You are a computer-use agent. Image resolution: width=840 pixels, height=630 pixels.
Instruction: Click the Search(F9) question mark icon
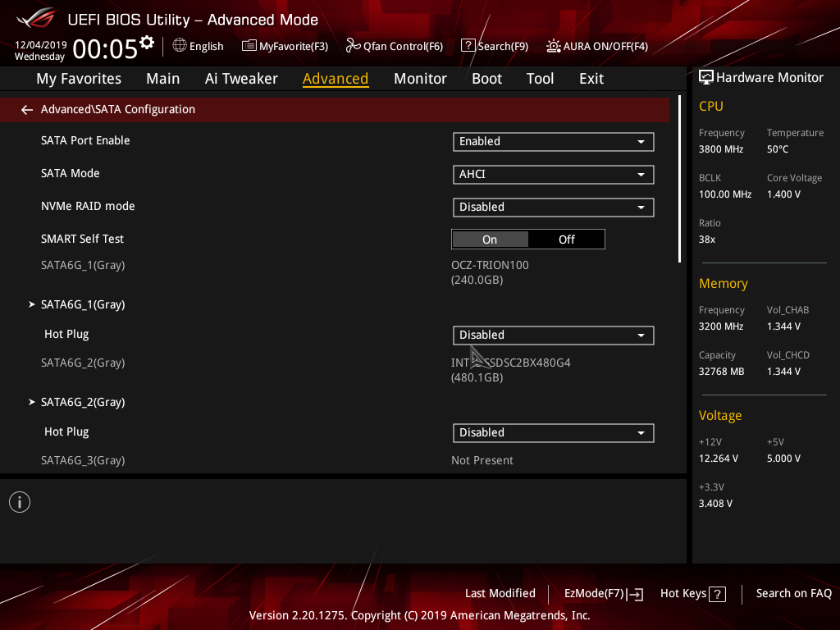[468, 46]
